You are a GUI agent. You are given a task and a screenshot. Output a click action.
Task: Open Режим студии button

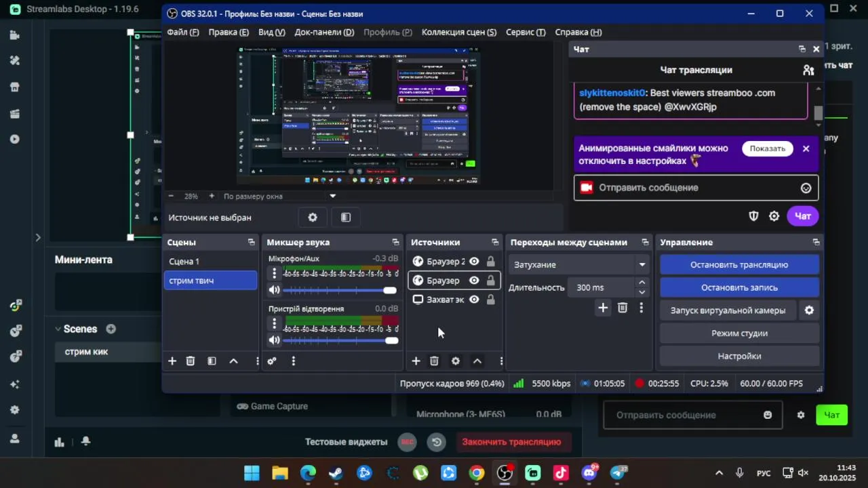tap(739, 333)
